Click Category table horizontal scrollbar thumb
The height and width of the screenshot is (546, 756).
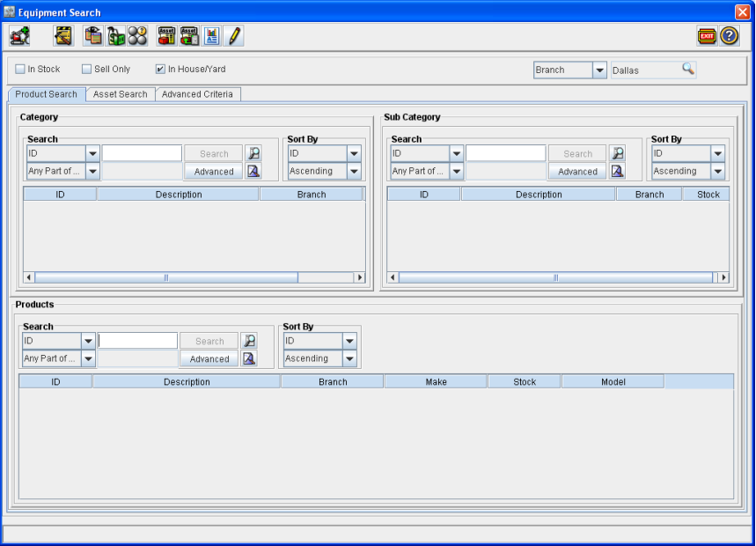(x=166, y=277)
